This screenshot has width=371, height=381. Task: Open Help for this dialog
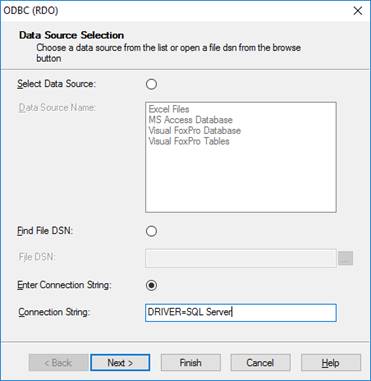click(331, 363)
